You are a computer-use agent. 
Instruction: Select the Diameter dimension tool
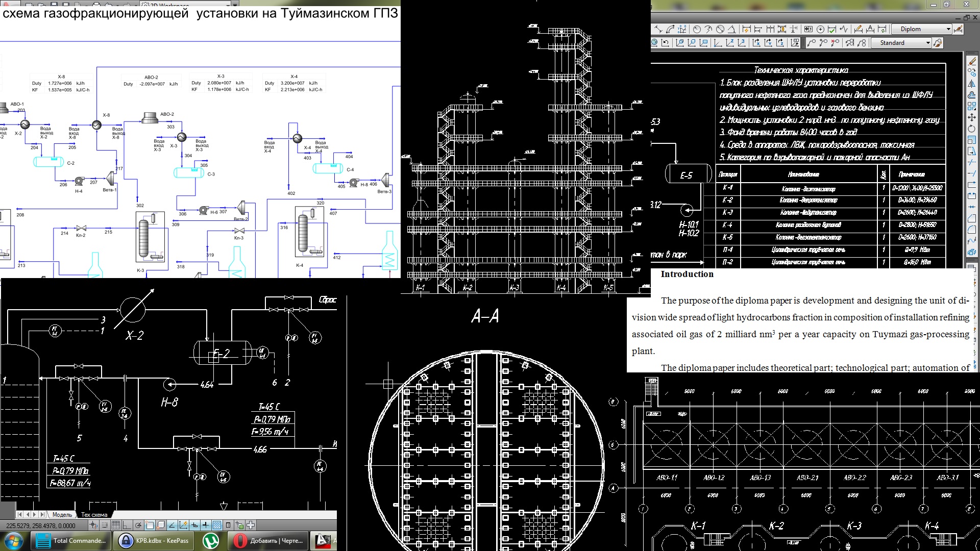pos(720,29)
